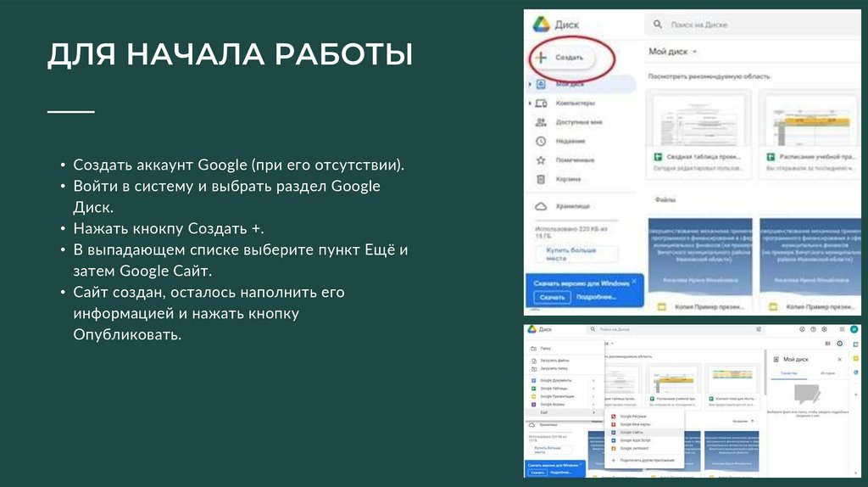Expand the Мой диск sidebar item arrow, upper screenshot
The width and height of the screenshot is (868, 487).
(530, 84)
